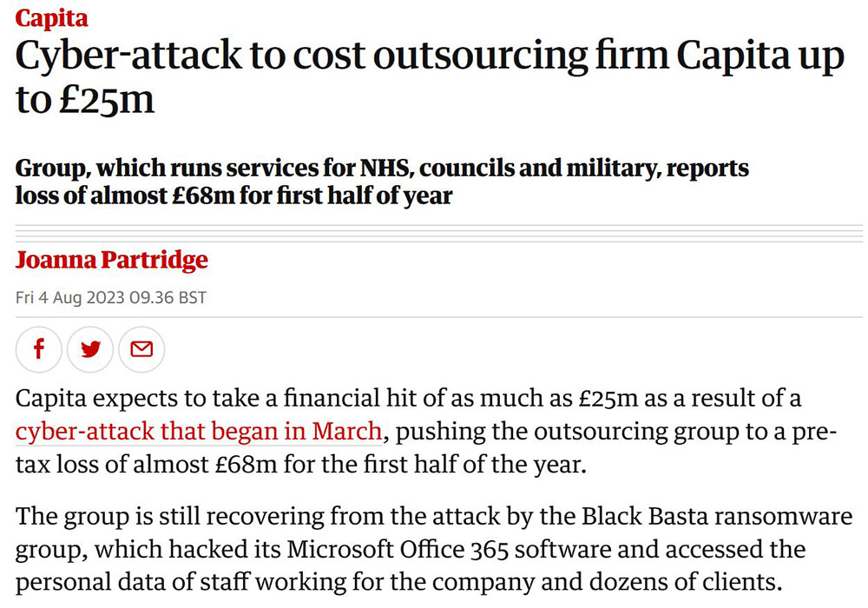Screen dimensions: 868x608
Task: Follow the "cyber-attack that began in March" link
Action: (199, 430)
